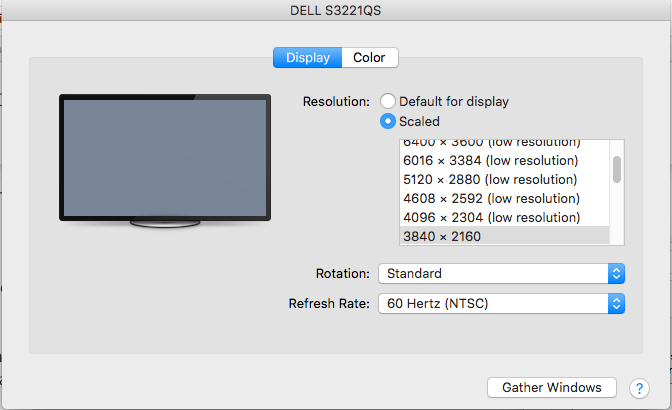Click the resolution list scrollbar thumb
This screenshot has width=672, height=410.
coord(617,169)
